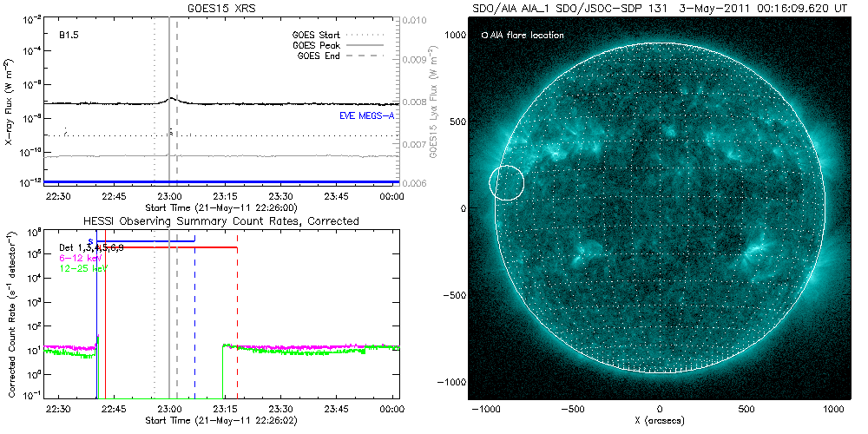Image resolution: width=868 pixels, height=434 pixels.
Task: Click the white flare location circle on the Sun
Action: (507, 183)
